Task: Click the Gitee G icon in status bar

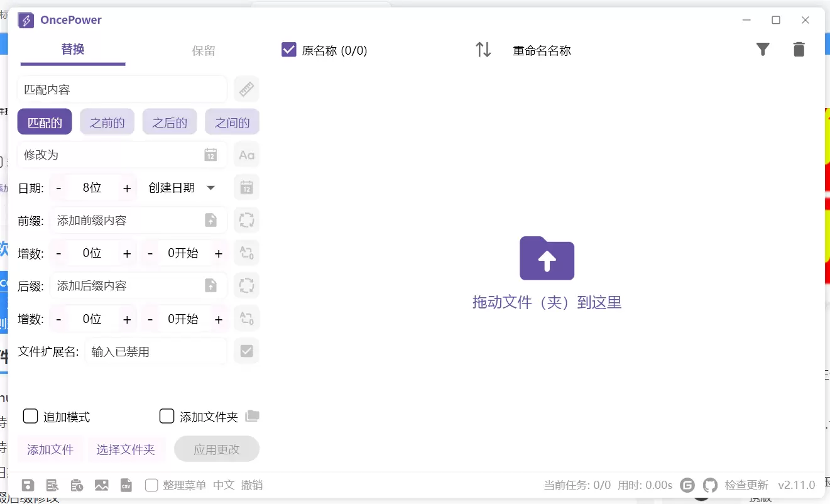Action: (x=687, y=485)
